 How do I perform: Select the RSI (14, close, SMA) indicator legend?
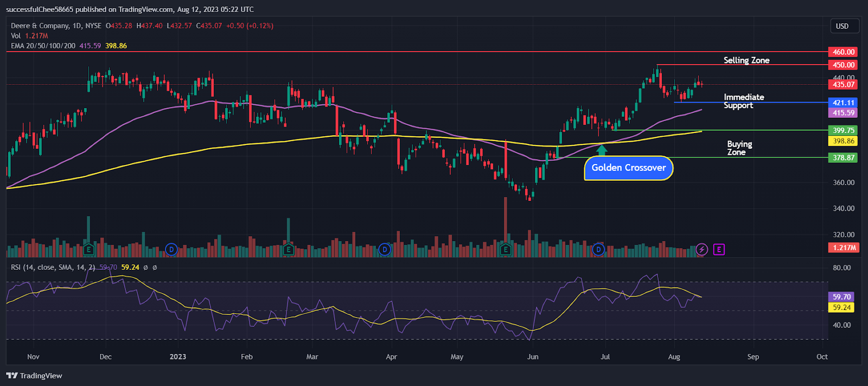point(53,267)
